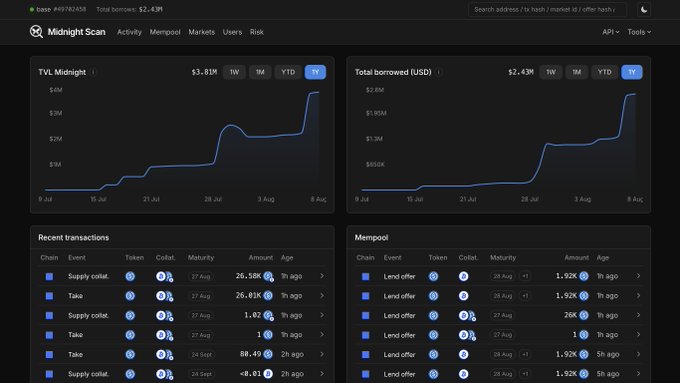Screen dimensions: 680x383
Task: Select 1M range on TVL Midnight chart
Action: coord(260,72)
